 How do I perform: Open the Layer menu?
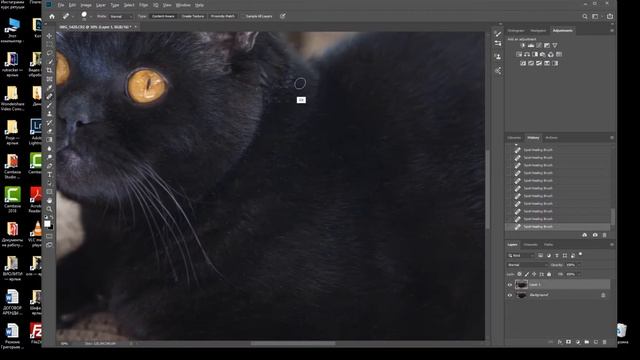(100, 5)
